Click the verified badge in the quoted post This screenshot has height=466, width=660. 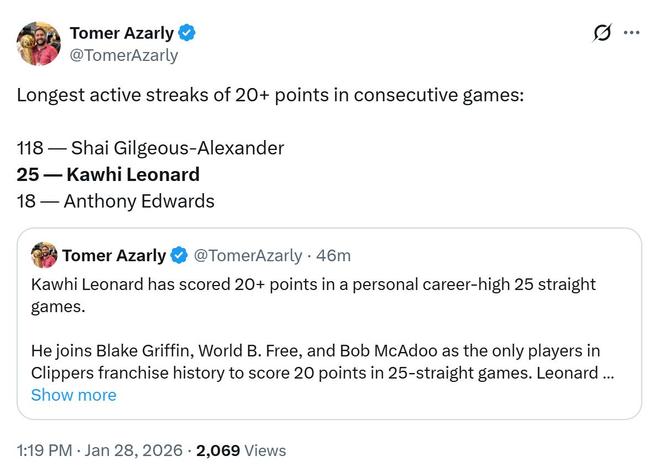179,256
